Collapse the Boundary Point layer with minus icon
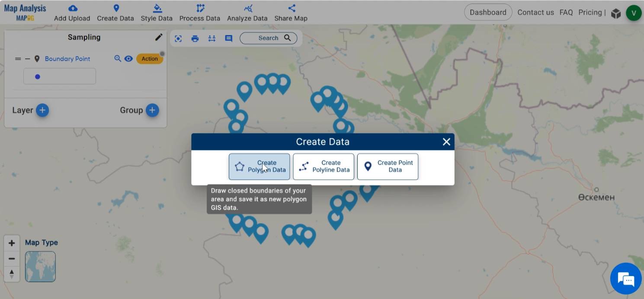The image size is (644, 299). (27, 59)
